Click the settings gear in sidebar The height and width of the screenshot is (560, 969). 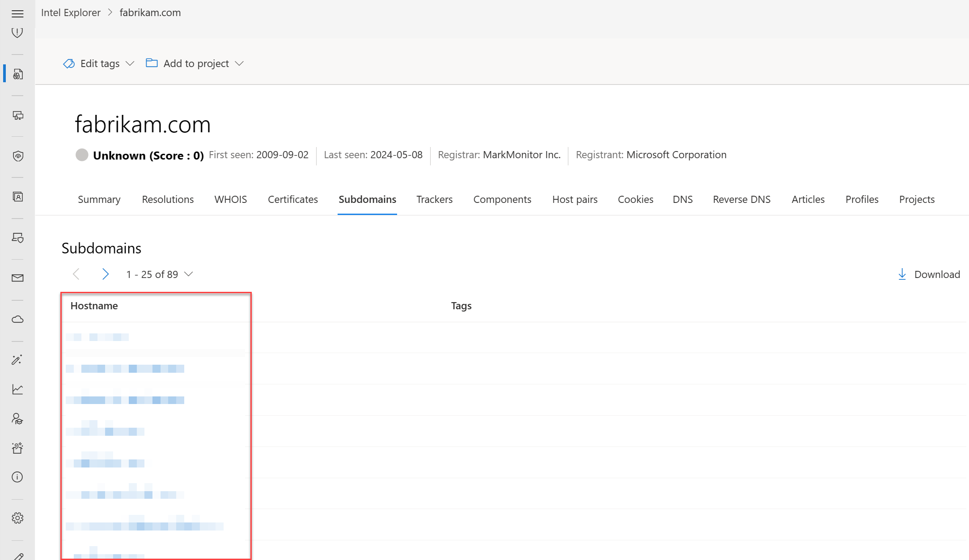point(17,518)
